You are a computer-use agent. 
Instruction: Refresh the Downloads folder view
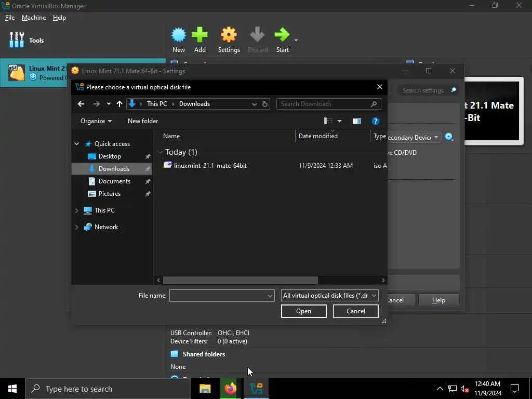pos(265,104)
